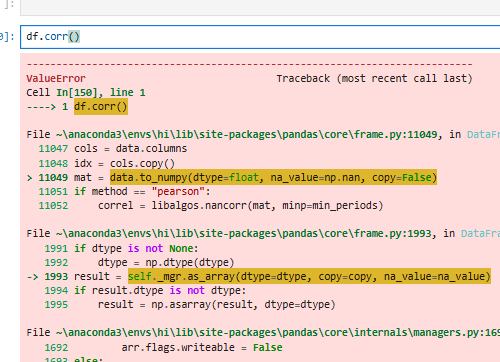Click line 11048 'idx = cols.copy()'
Viewport: 500px width, 362px height.
coord(107,163)
